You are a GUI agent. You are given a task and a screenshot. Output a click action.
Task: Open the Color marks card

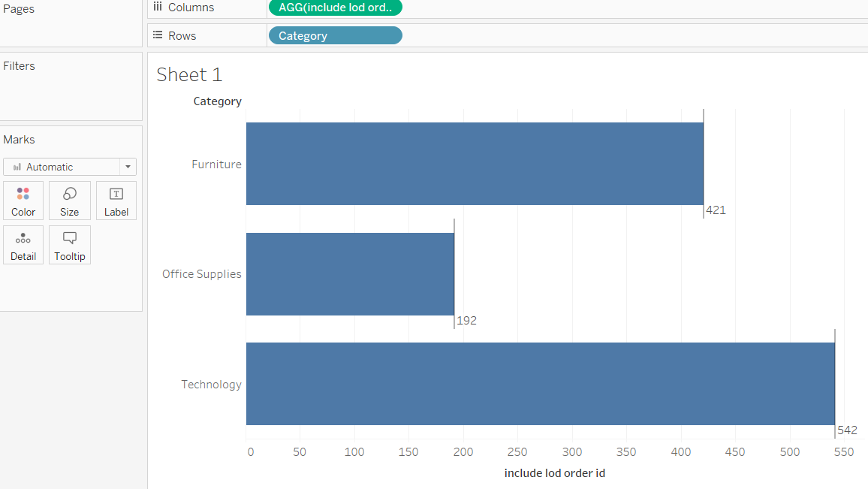23,201
